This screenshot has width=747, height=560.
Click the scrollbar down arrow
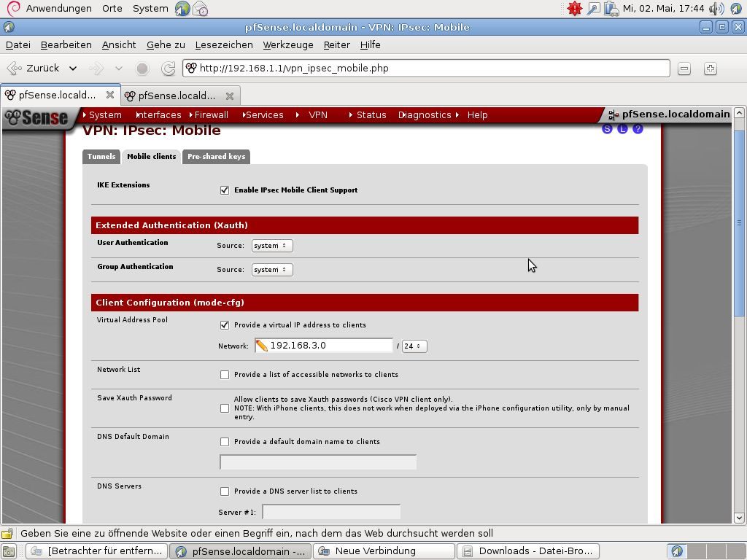[739, 518]
